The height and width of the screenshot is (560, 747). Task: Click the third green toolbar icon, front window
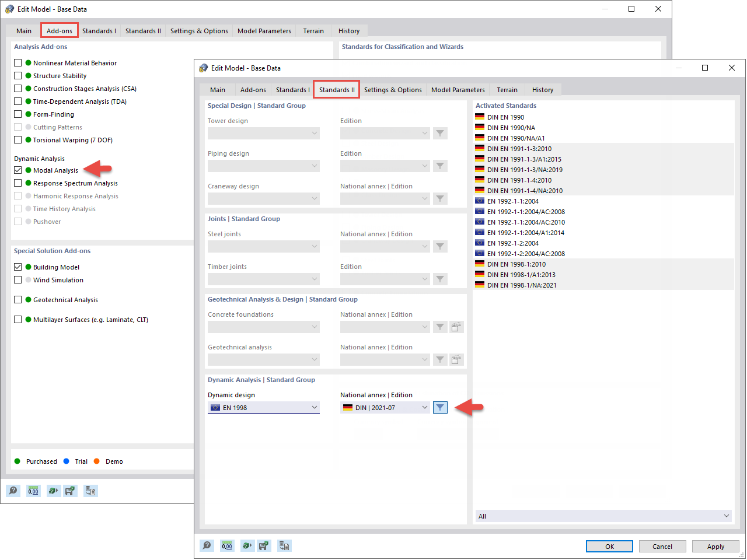pos(247,545)
